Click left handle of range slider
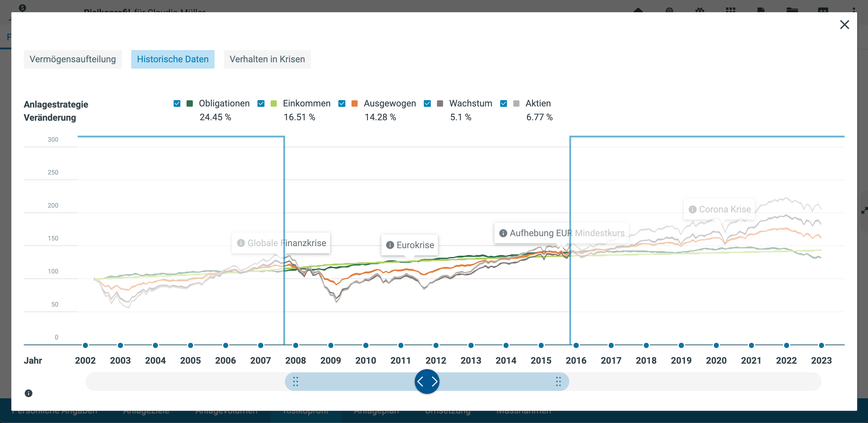The height and width of the screenshot is (423, 868). click(x=296, y=381)
